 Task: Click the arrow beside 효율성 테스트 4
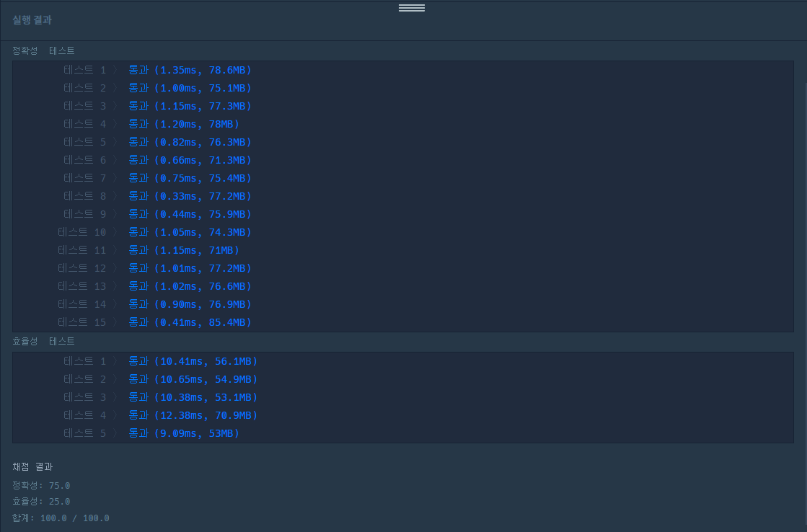(115, 415)
